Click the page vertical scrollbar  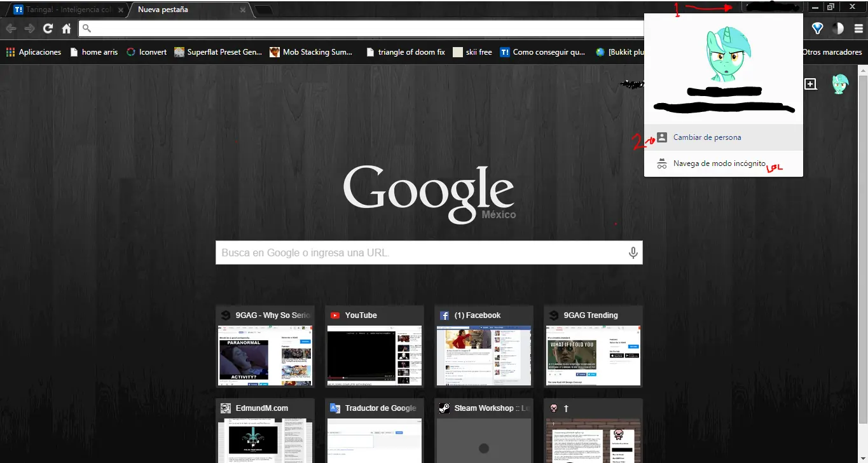pos(863,248)
